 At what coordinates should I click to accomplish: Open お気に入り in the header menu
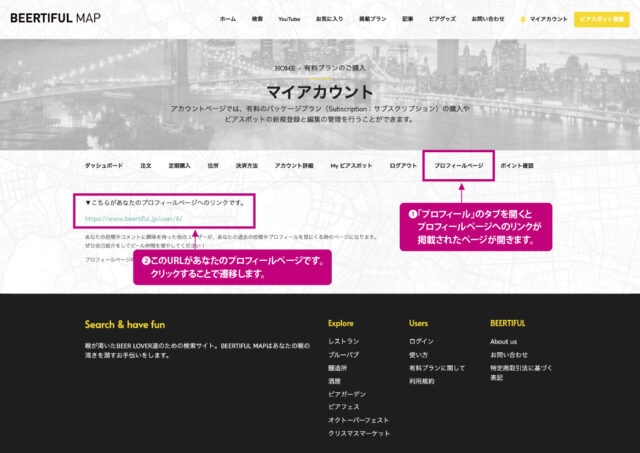pyautogui.click(x=329, y=19)
